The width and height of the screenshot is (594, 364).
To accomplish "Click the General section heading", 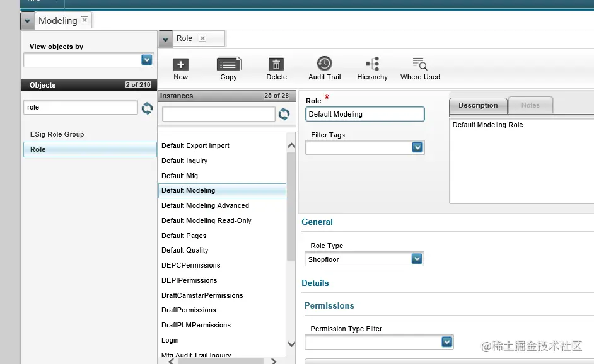I will point(317,222).
